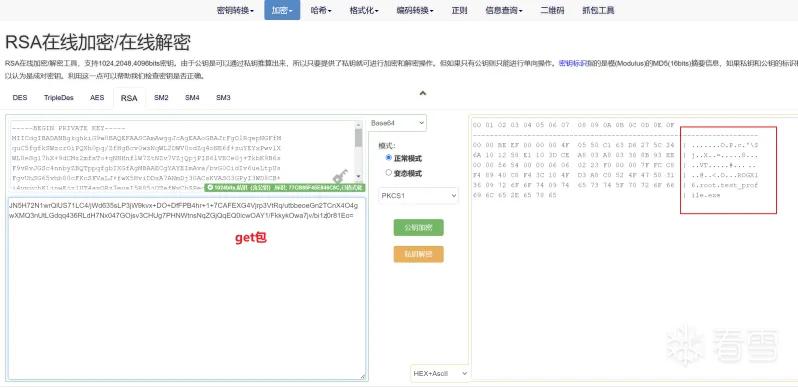Open the PKCS1 padding dropdown
The image size is (798, 388).
[418, 196]
